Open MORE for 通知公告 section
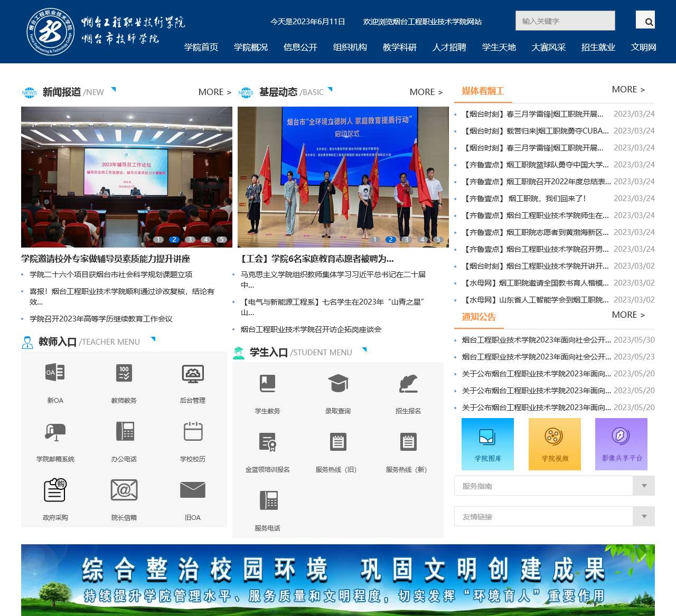The image size is (676, 616). pyautogui.click(x=628, y=315)
